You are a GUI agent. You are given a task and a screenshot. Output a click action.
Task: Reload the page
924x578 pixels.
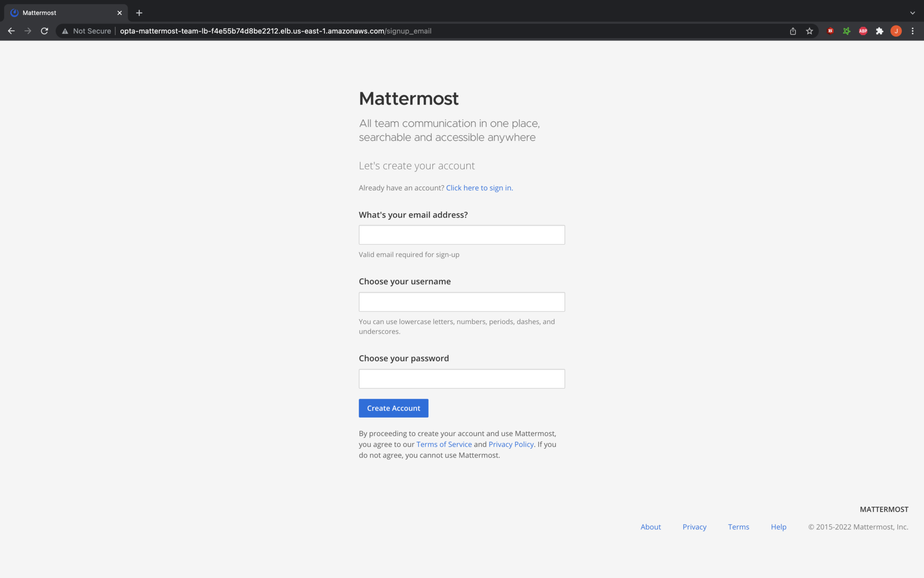pos(45,31)
